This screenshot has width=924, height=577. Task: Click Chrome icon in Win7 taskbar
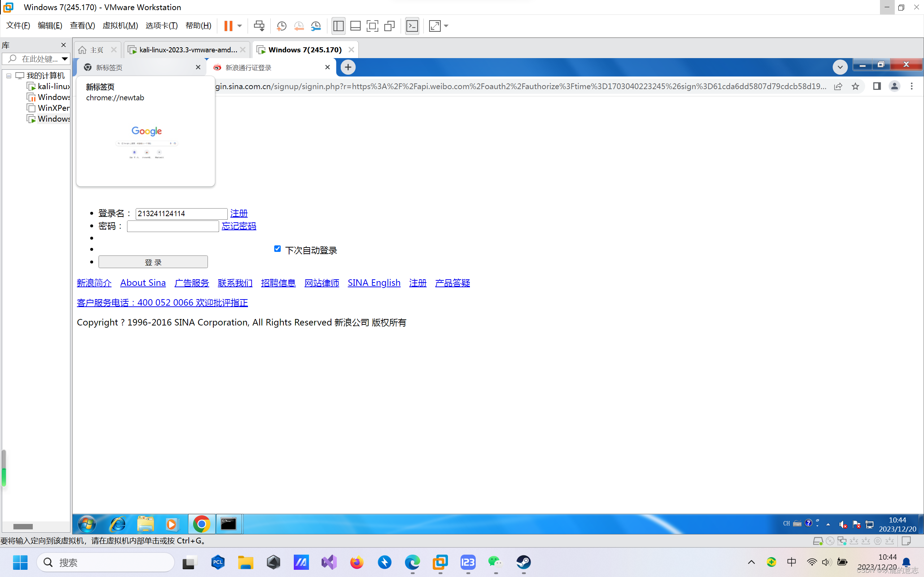pyautogui.click(x=201, y=524)
